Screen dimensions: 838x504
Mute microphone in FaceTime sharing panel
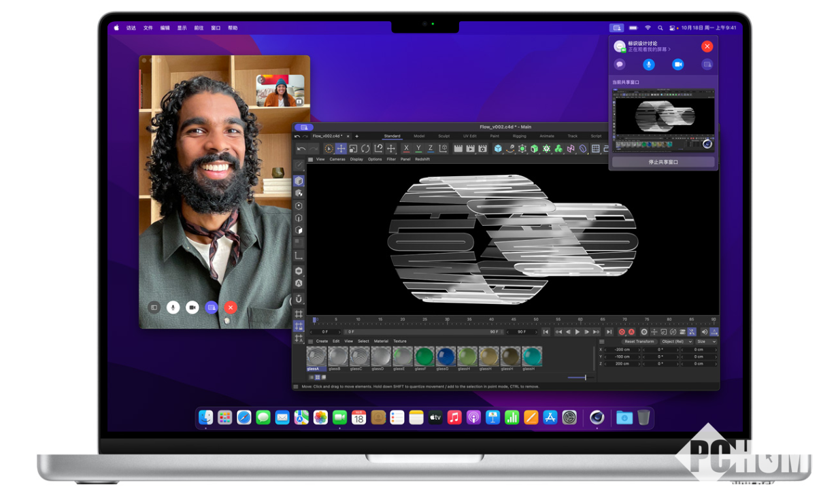click(x=649, y=65)
